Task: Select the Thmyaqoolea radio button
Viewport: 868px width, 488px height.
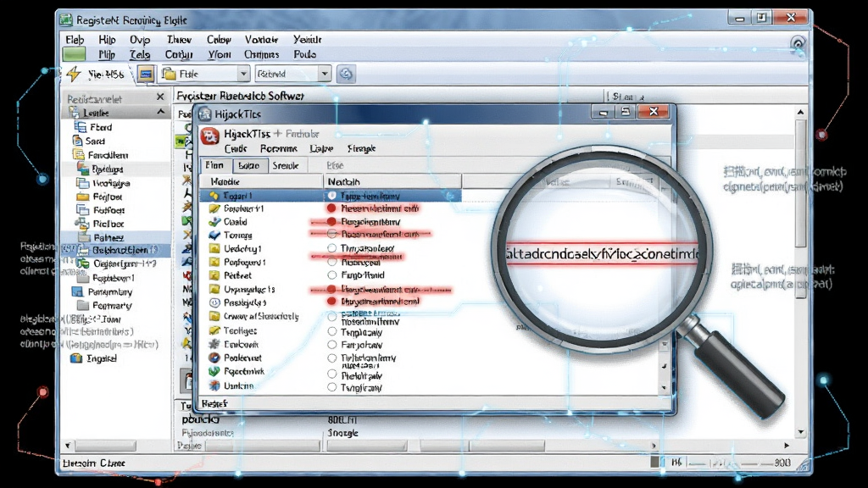Action: (331, 248)
